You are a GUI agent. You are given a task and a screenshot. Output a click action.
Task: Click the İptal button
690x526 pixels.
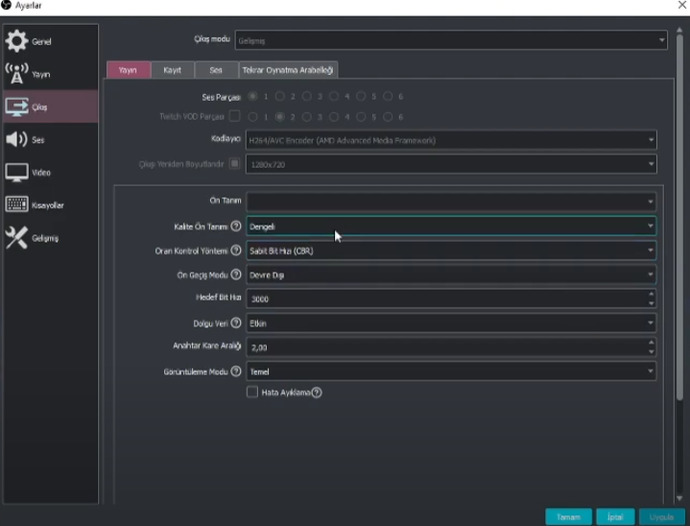click(x=615, y=517)
